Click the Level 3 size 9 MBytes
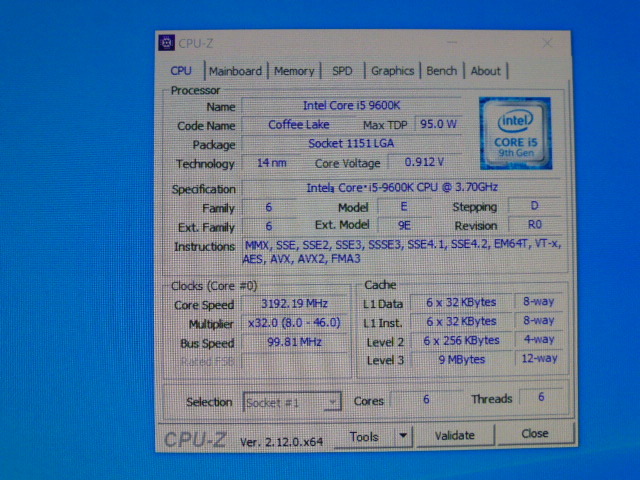This screenshot has width=640, height=480. (x=461, y=360)
